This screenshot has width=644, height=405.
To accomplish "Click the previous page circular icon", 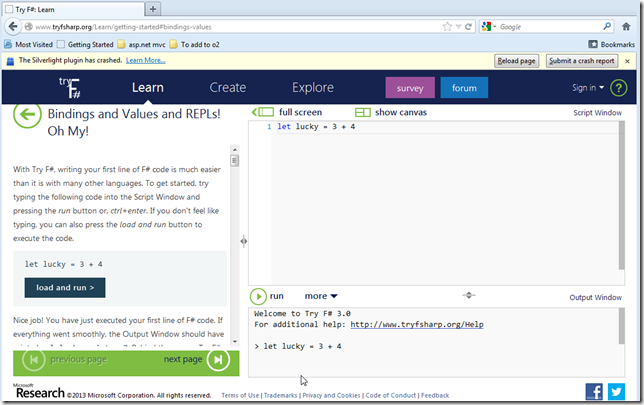I will pyautogui.click(x=34, y=360).
